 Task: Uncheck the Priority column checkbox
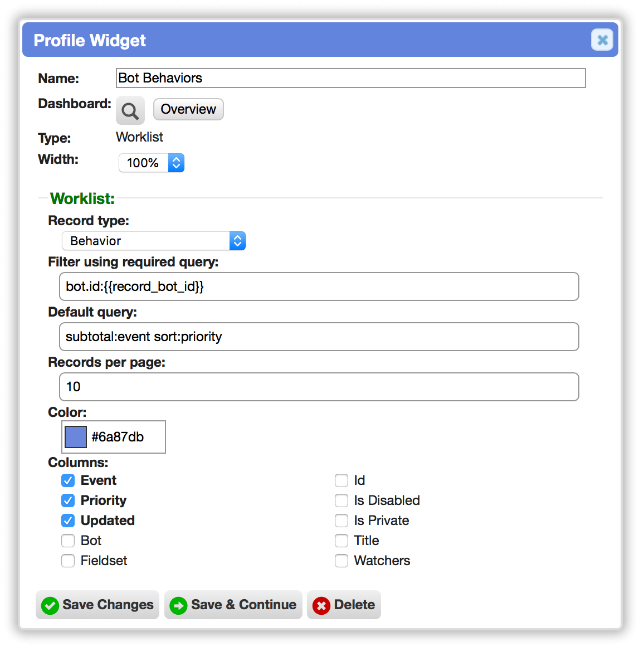[x=68, y=501]
